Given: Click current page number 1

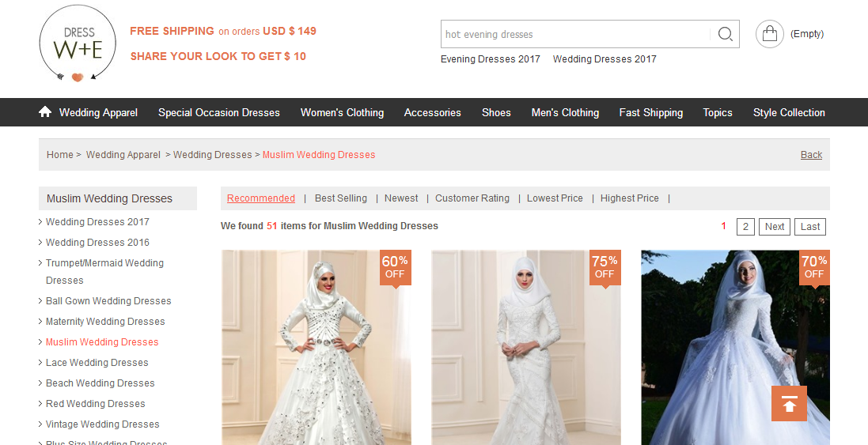Looking at the screenshot, I should [x=723, y=226].
